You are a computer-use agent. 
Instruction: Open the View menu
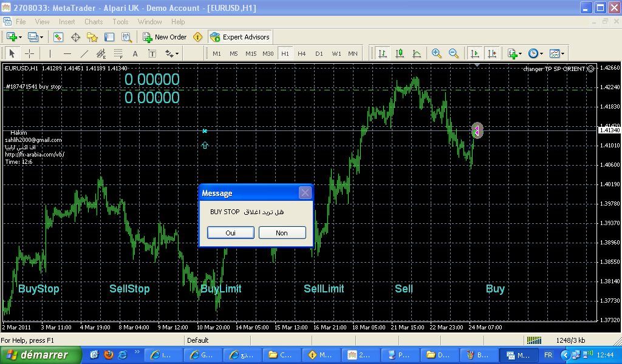click(42, 22)
